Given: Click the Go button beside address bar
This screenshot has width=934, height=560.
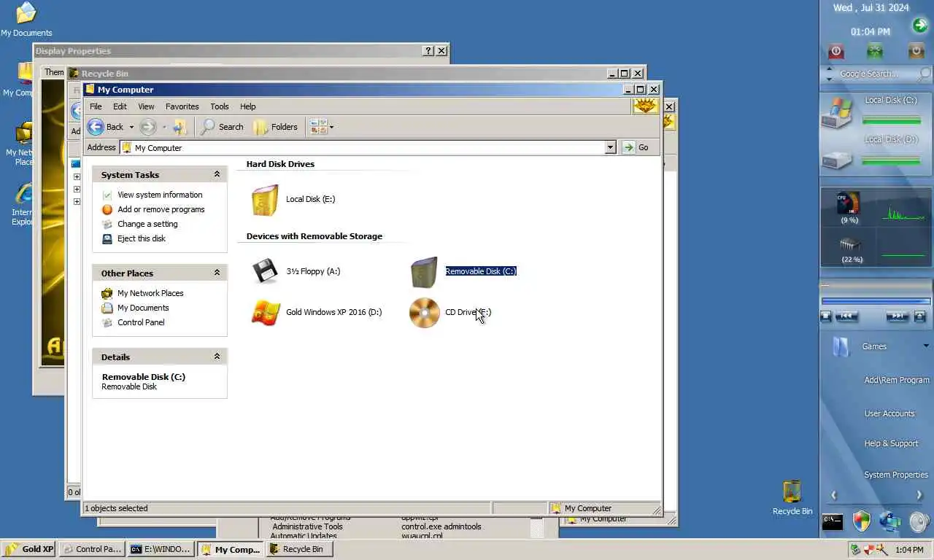Looking at the screenshot, I should point(636,147).
